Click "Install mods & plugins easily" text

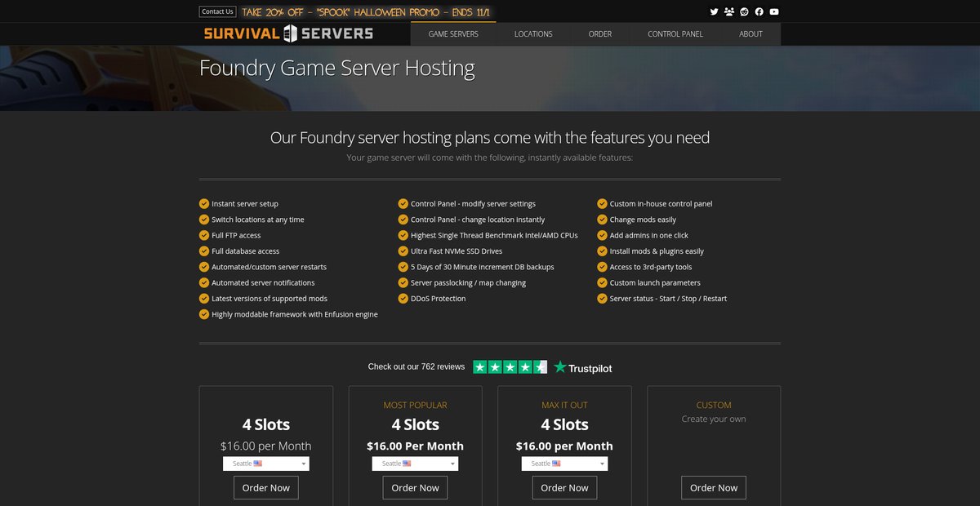[x=657, y=251]
